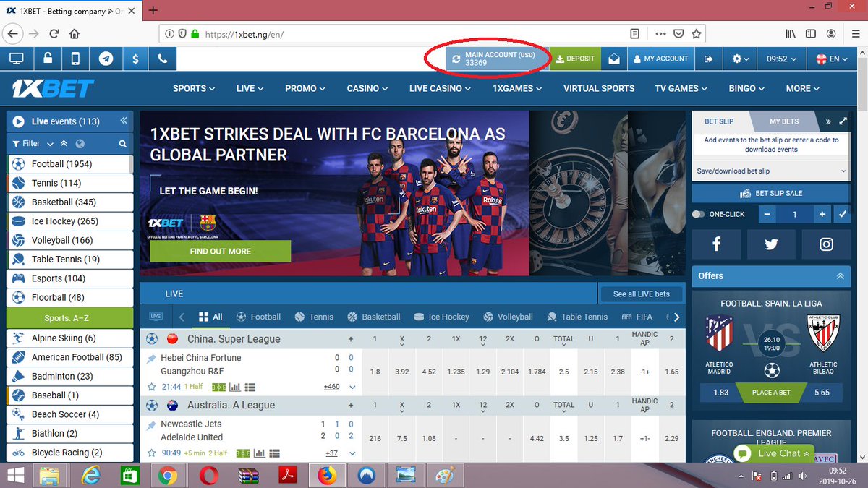The image size is (868, 488).
Task: Pin the Hebei China Fortune match
Action: pyautogui.click(x=151, y=359)
